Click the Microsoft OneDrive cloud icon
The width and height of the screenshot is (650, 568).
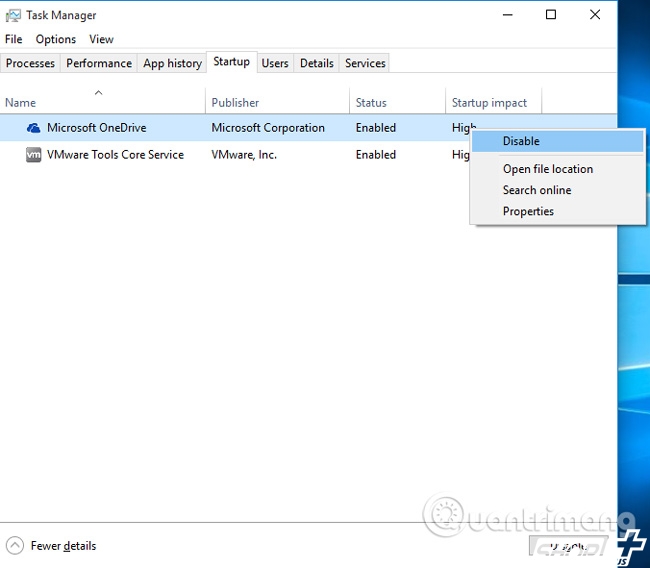coord(34,128)
